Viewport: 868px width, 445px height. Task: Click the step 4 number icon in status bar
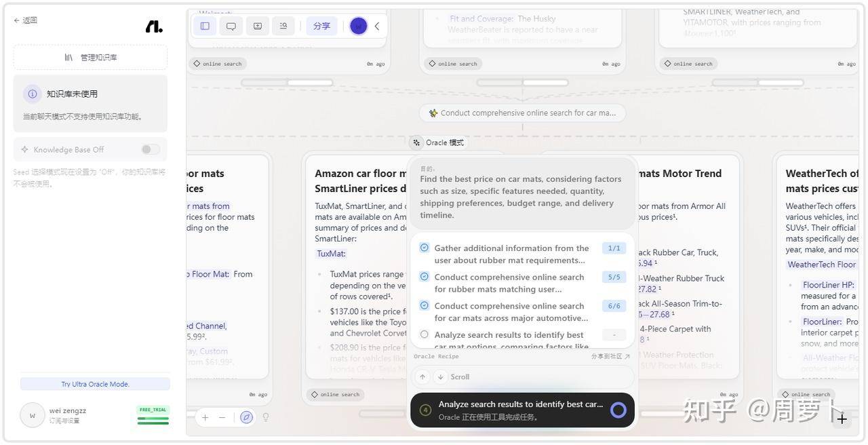pos(425,410)
